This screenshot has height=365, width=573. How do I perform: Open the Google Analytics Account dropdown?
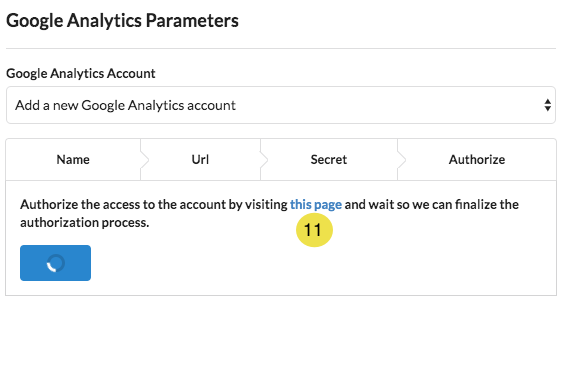coord(281,105)
